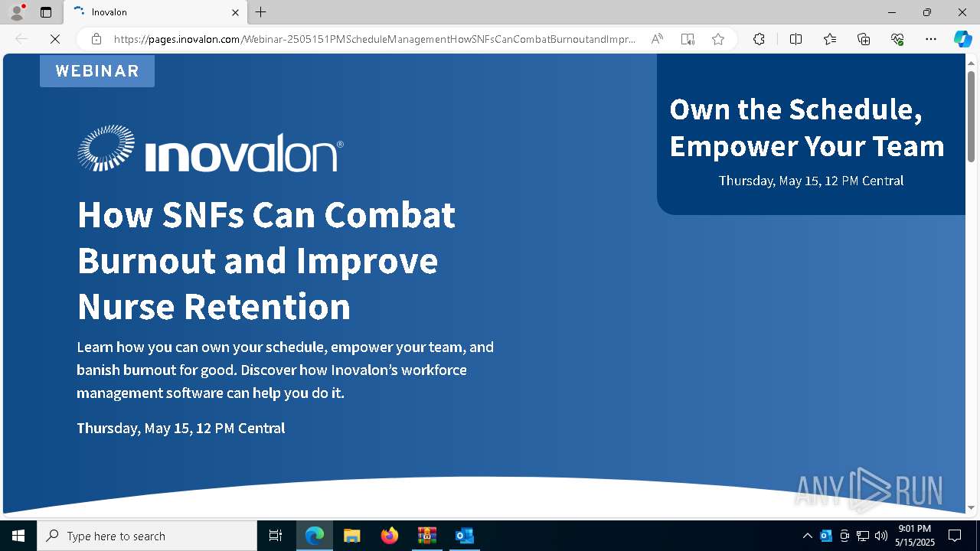Image resolution: width=980 pixels, height=551 pixels.
Task: Open Windows Start menu
Action: [18, 536]
